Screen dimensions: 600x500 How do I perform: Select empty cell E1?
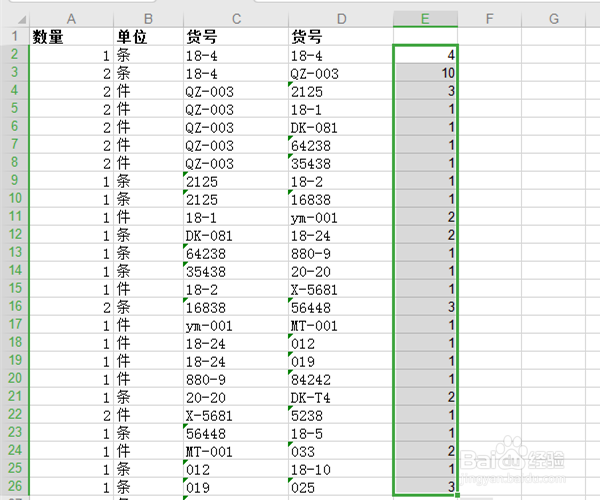425,36
